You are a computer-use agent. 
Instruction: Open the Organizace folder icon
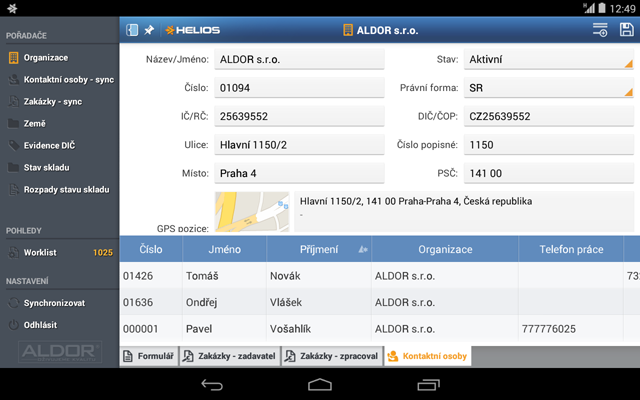13,58
